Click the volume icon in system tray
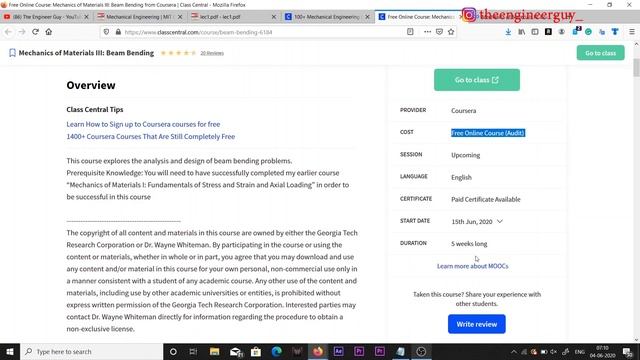This screenshot has height=360, width=640. click(553, 352)
